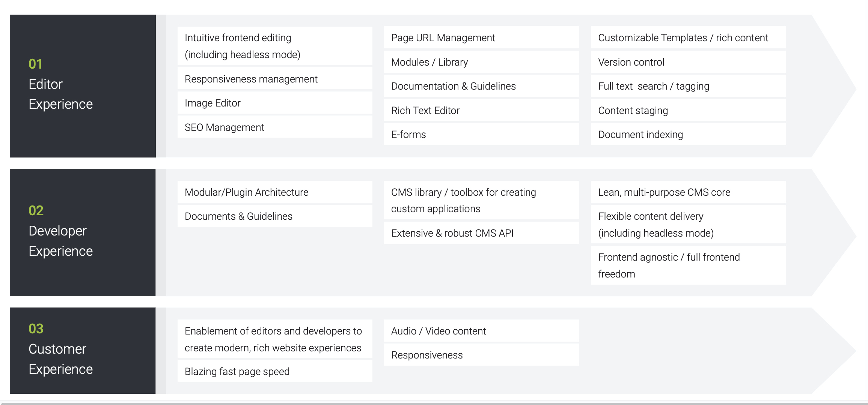Screen dimensions: 868x405
Task: Select "Page URL Management" item
Action: pyautogui.click(x=481, y=37)
